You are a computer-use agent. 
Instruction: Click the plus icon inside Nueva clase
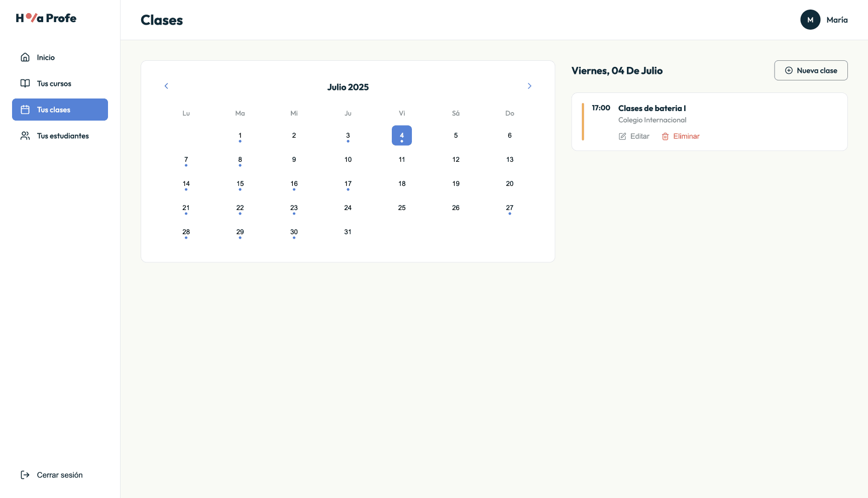(789, 70)
